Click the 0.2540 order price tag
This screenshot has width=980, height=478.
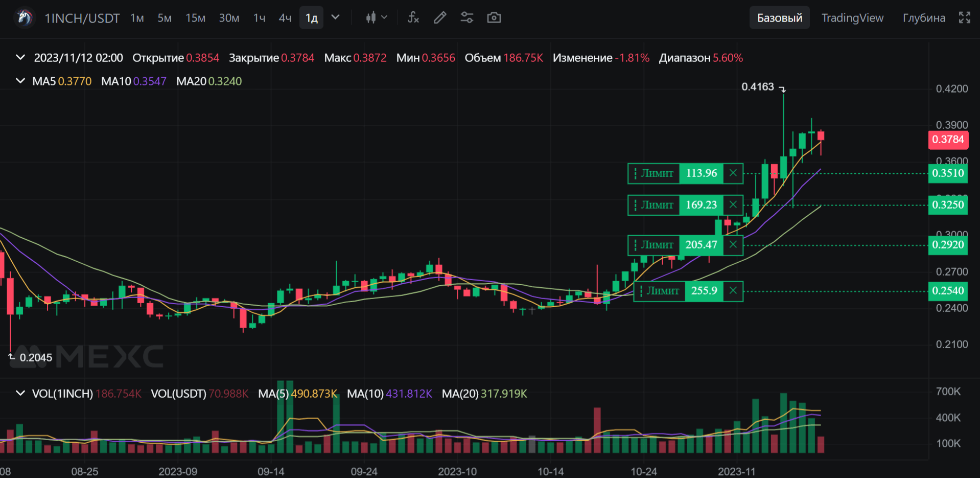[948, 291]
